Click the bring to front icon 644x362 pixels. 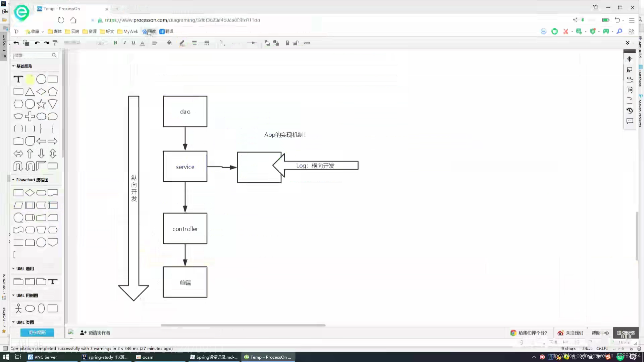267,43
